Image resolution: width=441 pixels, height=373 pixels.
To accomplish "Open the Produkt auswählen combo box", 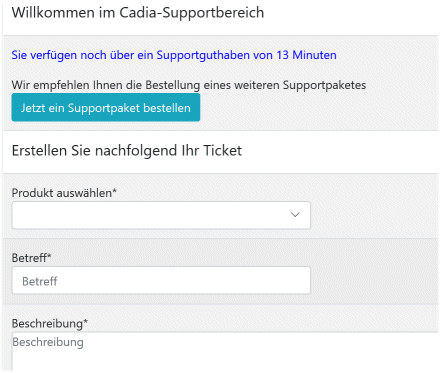I will [x=161, y=215].
